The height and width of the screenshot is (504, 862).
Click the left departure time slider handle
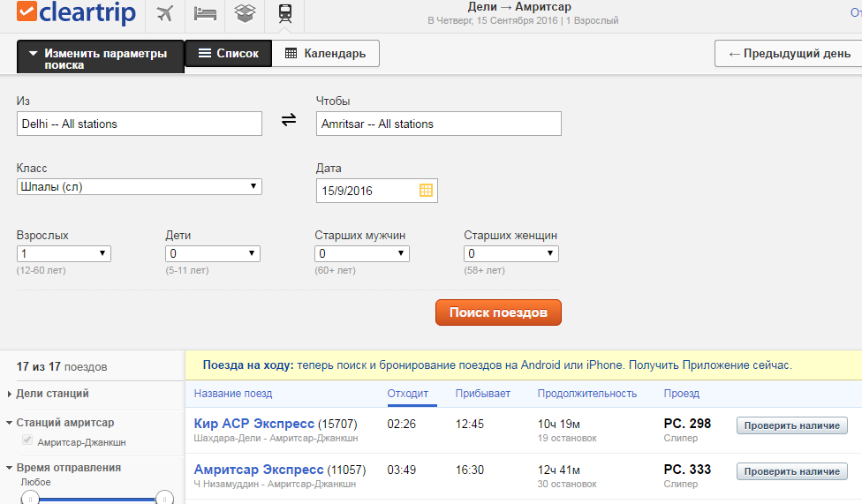[x=30, y=499]
